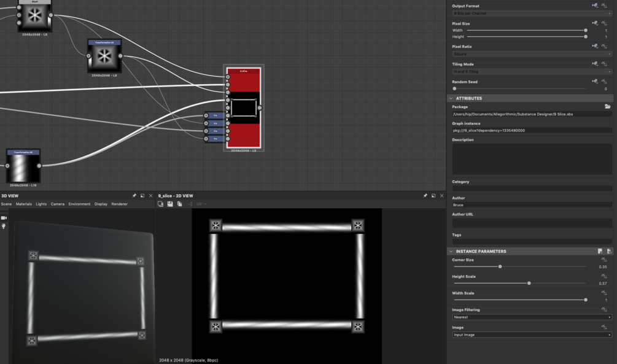
Task: Click the greyed-out nodes icon in 2D View toolbar
Action: point(190,204)
